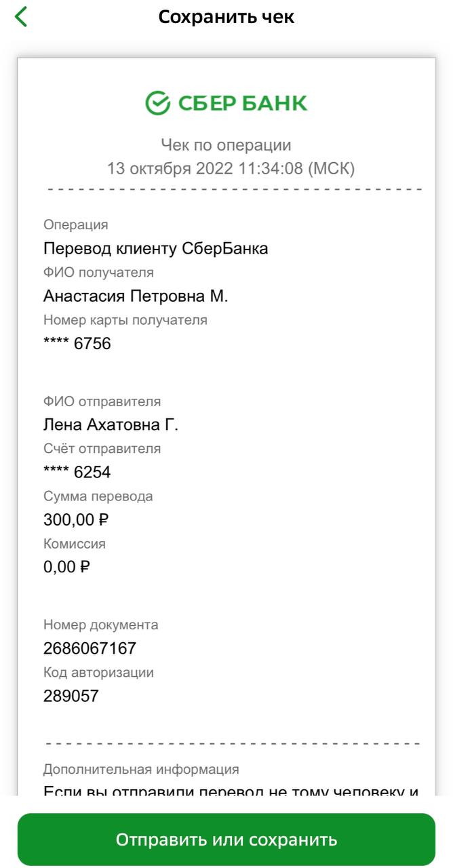Select the Сохранить чек title
453x868 pixels.
(x=226, y=17)
